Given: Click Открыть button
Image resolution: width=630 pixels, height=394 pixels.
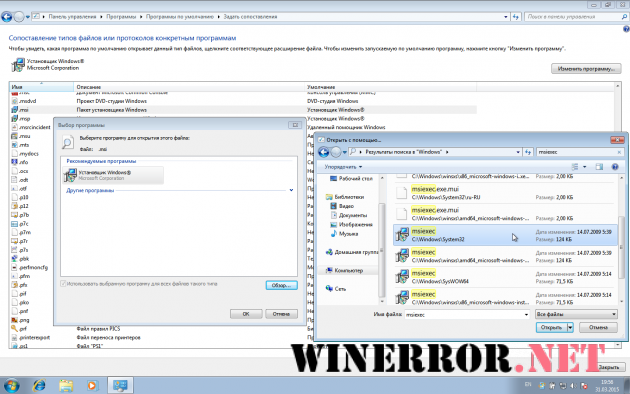Looking at the screenshot, I should pos(551,328).
